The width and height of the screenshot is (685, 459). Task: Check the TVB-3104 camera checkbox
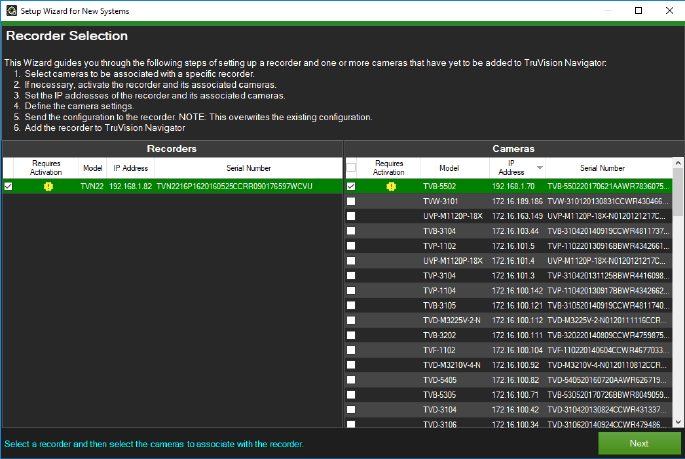(351, 231)
